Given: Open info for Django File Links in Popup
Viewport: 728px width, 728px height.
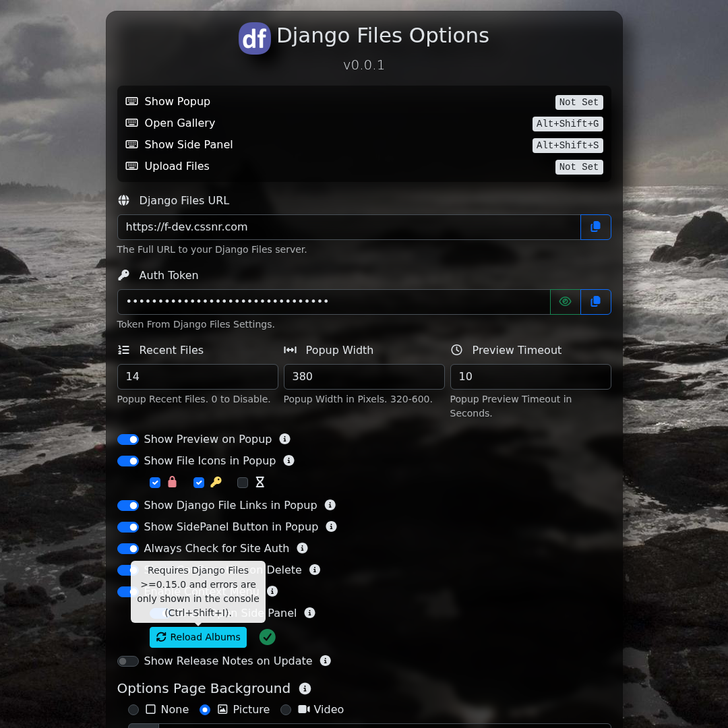Looking at the screenshot, I should [330, 505].
